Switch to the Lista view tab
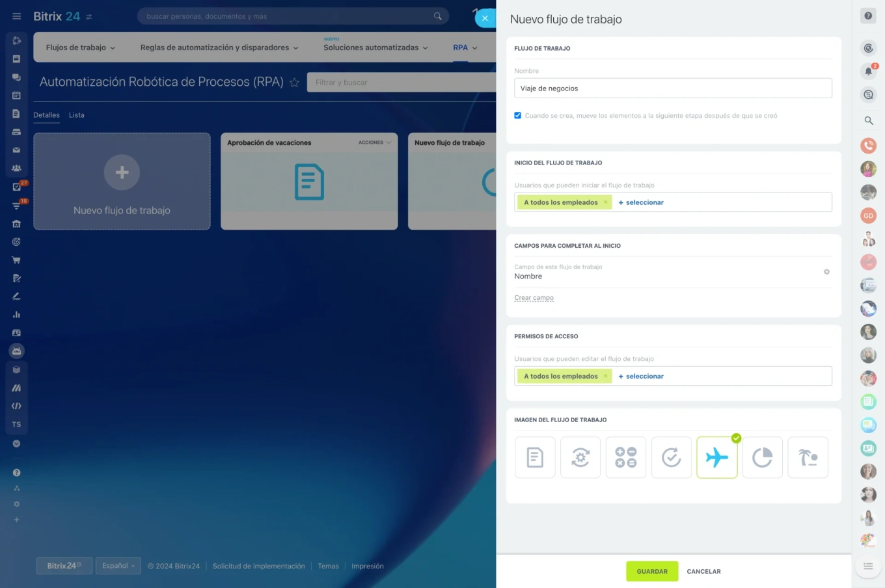The width and height of the screenshot is (885, 588). [x=77, y=115]
